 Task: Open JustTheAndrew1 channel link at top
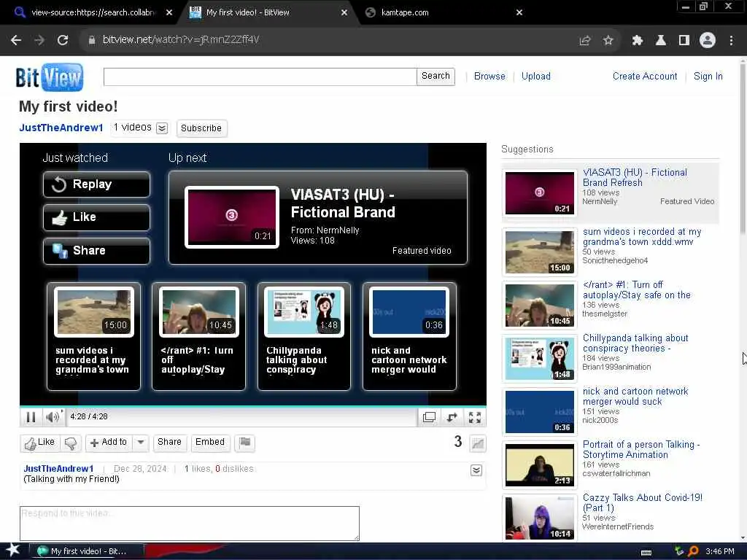point(61,128)
